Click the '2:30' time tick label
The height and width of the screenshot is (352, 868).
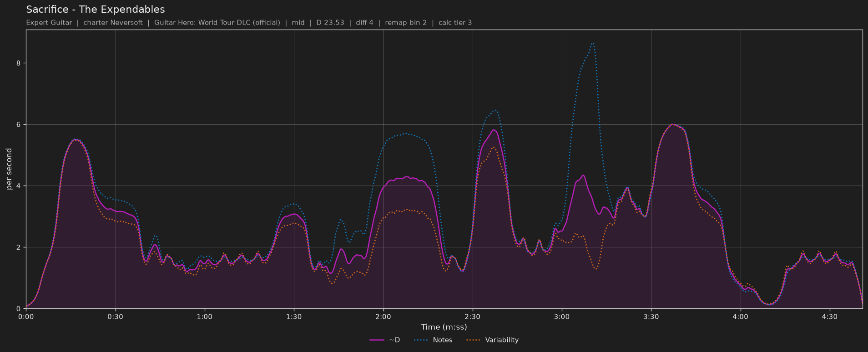[473, 317]
